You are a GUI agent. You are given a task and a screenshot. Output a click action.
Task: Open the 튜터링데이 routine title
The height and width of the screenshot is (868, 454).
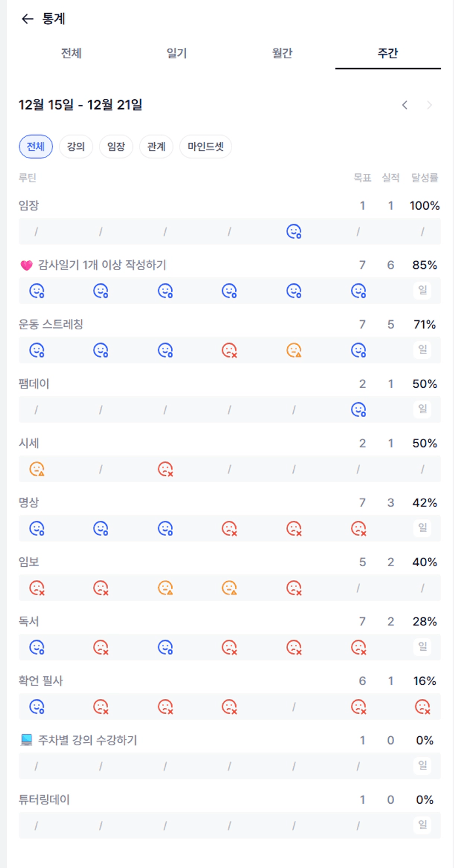pos(44,799)
